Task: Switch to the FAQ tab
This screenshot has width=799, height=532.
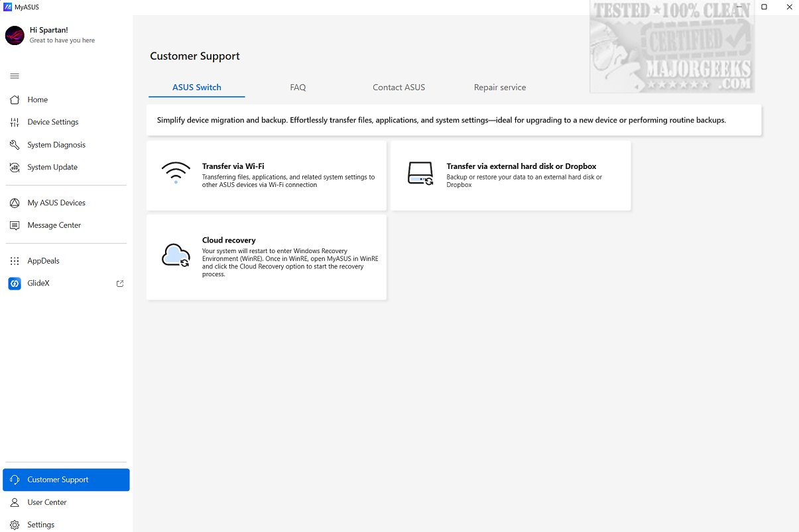Action: [x=298, y=87]
